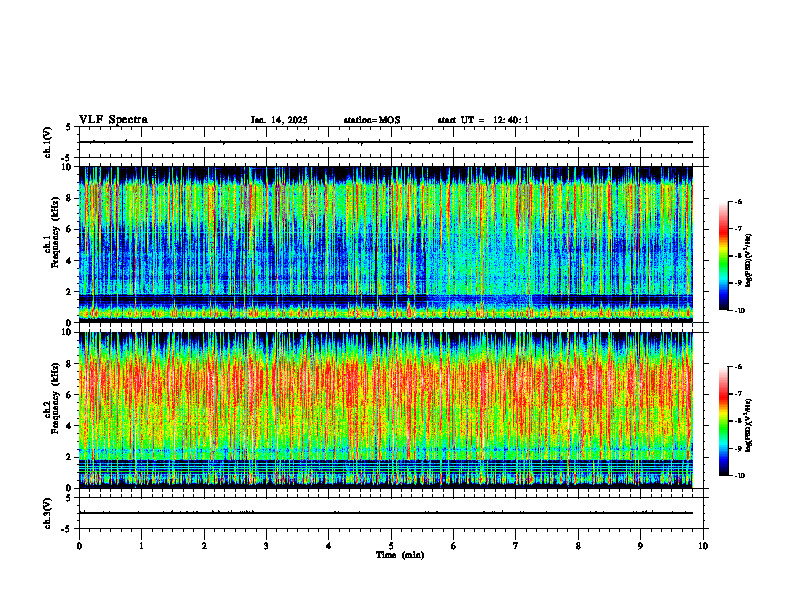Screen dimensions: 792x612
Task: Click the ch.1 voltage waveform trace
Action: 386,142
